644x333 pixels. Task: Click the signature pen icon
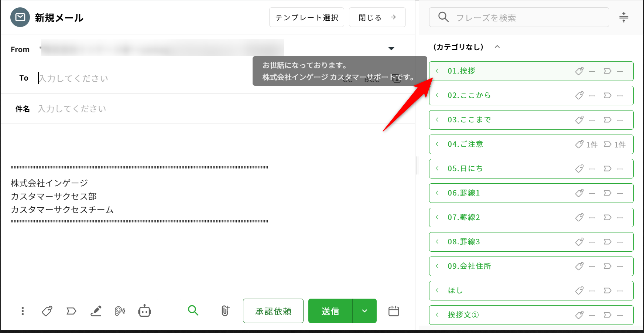(96, 311)
